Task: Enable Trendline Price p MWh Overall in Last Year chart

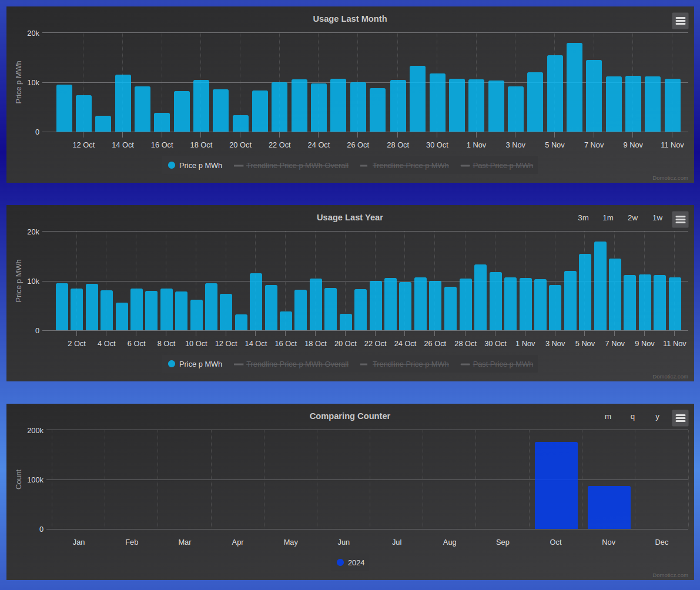Action: pyautogui.click(x=291, y=364)
